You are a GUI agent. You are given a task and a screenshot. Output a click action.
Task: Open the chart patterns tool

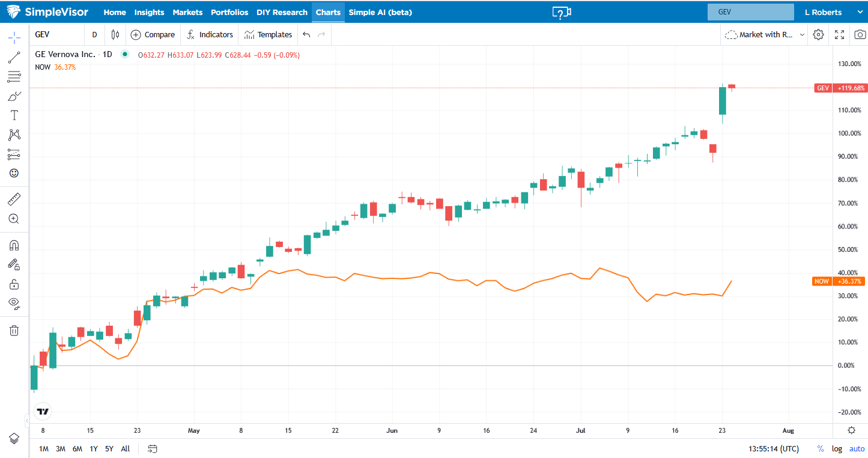pyautogui.click(x=14, y=135)
